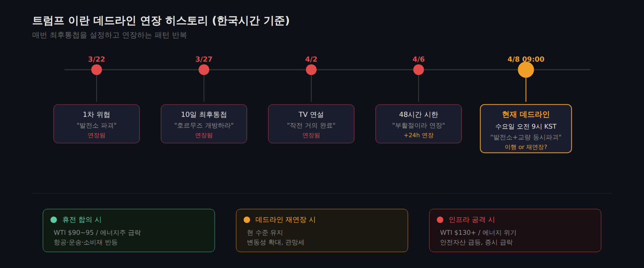Image resolution: width=644 pixels, height=268 pixels.
Task: Select the 3/27 timeline marker dot
Action: tap(204, 70)
